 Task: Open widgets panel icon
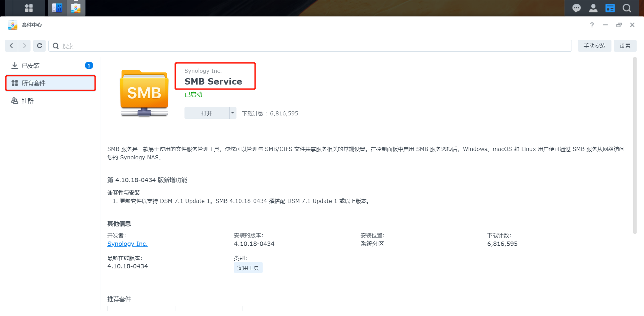pos(610,8)
